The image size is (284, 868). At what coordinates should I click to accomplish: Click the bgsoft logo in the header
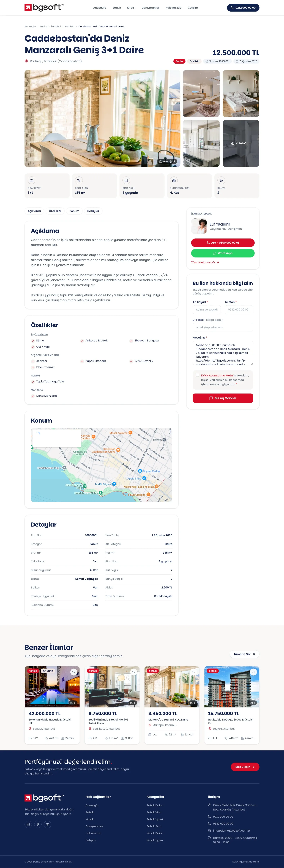(x=44, y=7)
